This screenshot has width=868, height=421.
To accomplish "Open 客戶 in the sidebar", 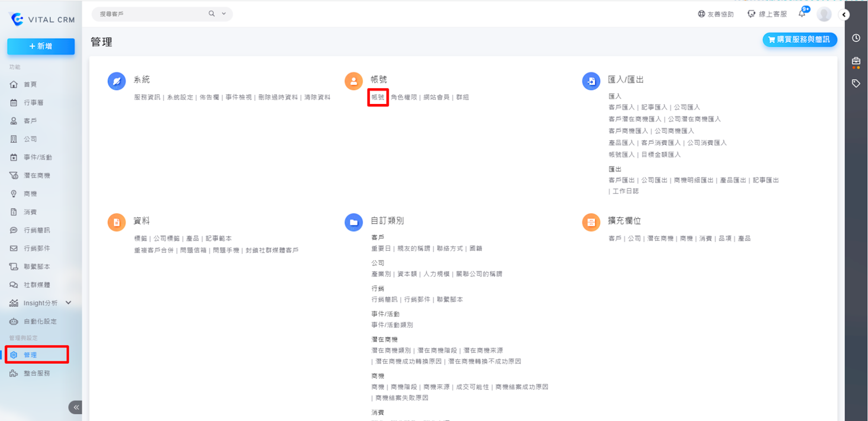I will tap(30, 121).
